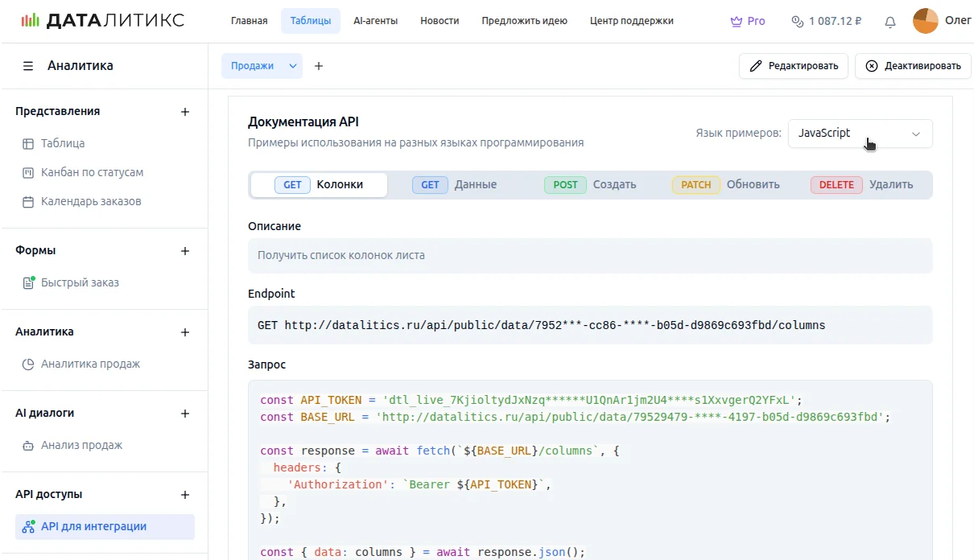Image resolution: width=974 pixels, height=560 pixels.
Task: Open AI-агенты in top navigation
Action: point(375,21)
